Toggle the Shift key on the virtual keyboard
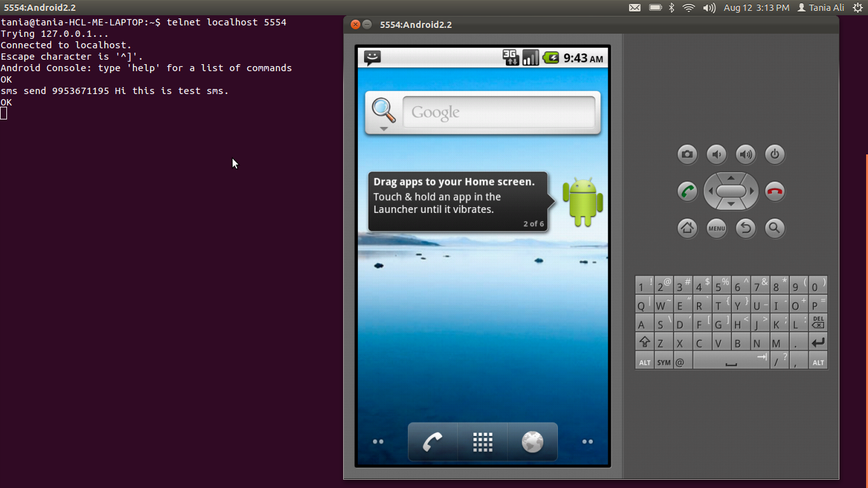 (644, 342)
